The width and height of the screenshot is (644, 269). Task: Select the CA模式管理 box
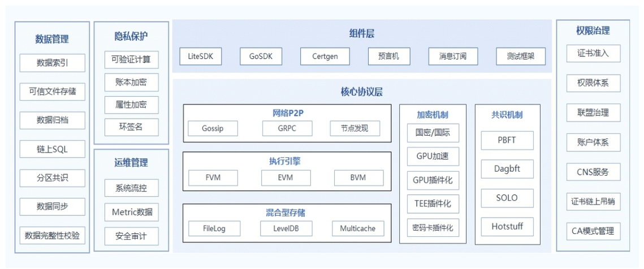[593, 231]
